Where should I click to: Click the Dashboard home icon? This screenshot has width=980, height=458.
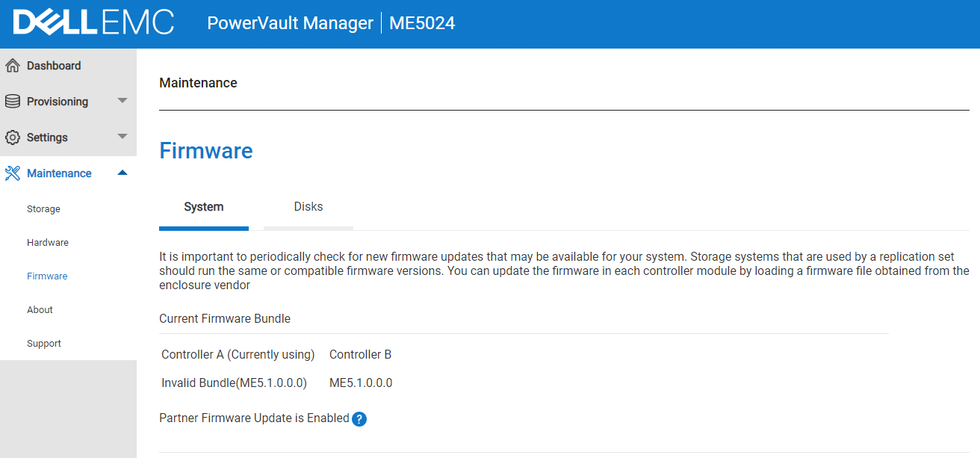(13, 65)
